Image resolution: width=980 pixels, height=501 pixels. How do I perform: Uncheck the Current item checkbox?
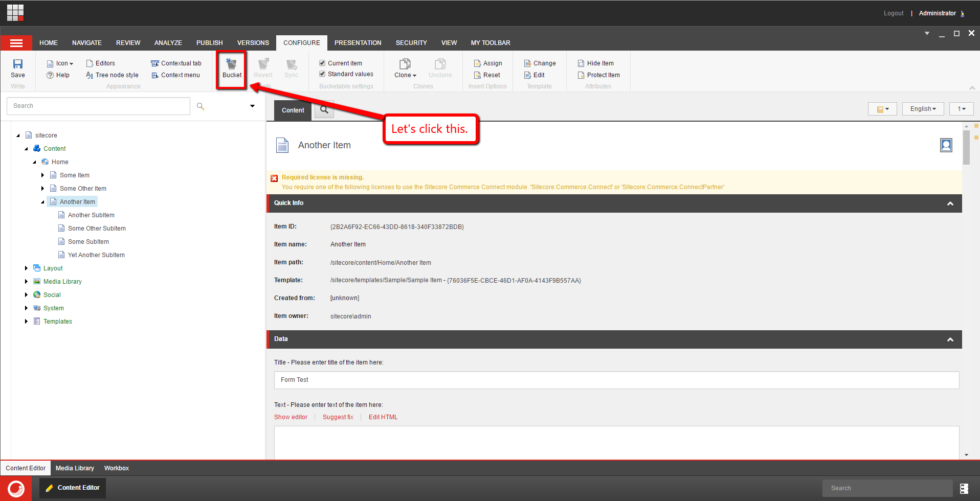[322, 63]
